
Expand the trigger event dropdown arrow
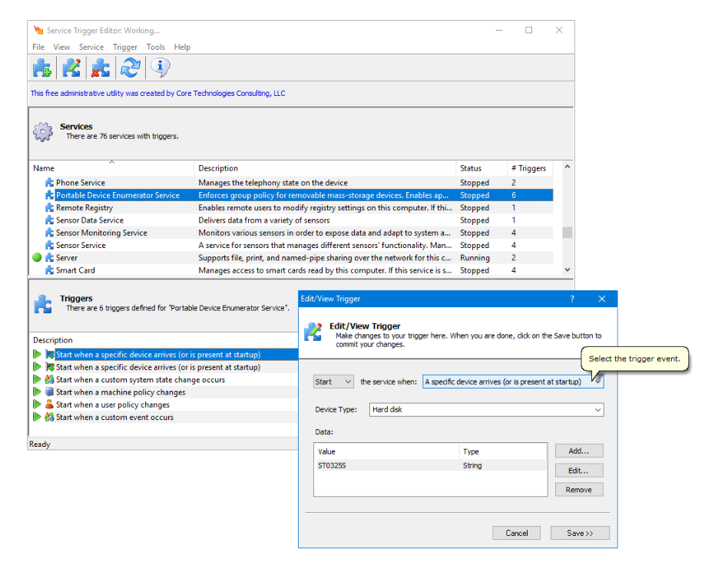597,381
